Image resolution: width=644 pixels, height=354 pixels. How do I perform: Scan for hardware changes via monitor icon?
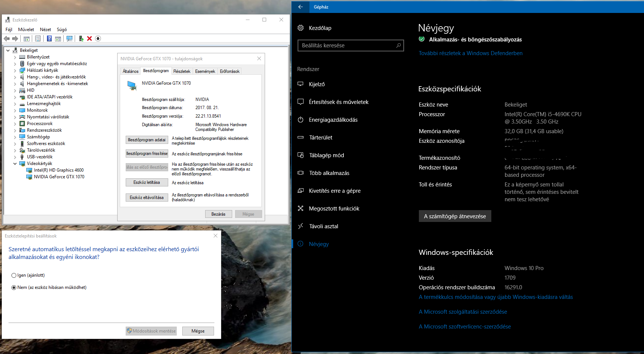[x=70, y=38]
